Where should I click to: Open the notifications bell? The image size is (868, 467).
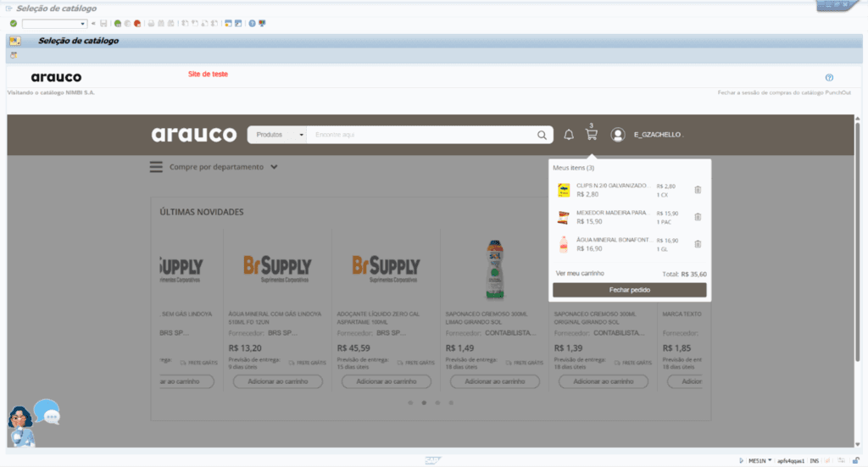(x=569, y=135)
